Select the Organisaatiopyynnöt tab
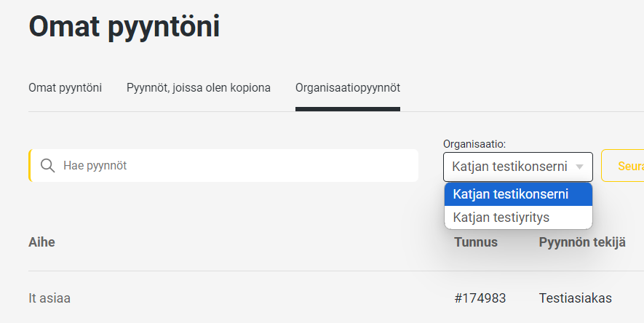 click(348, 87)
